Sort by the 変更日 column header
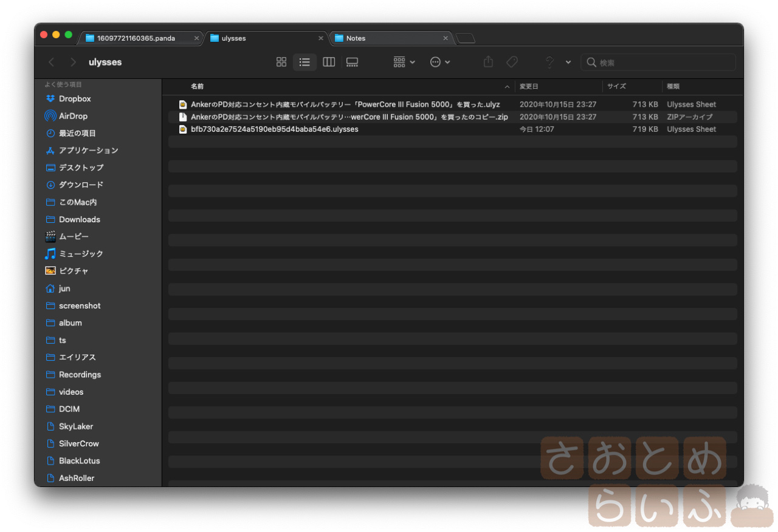Viewport: 778px width, 532px height. point(528,86)
